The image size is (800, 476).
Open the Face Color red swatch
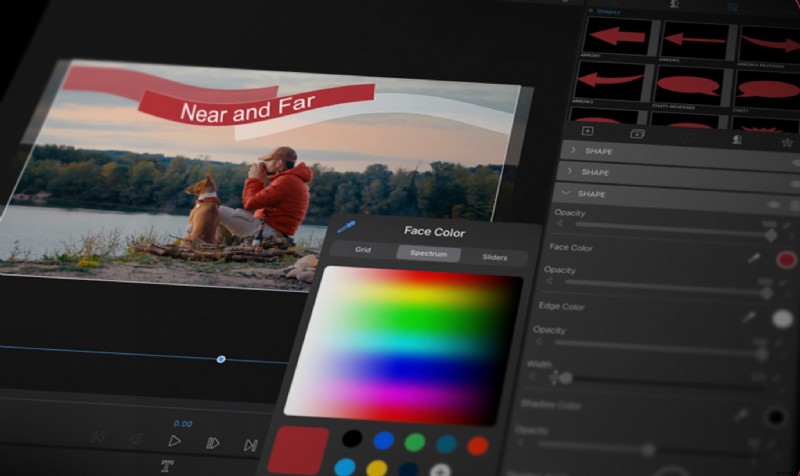786,259
